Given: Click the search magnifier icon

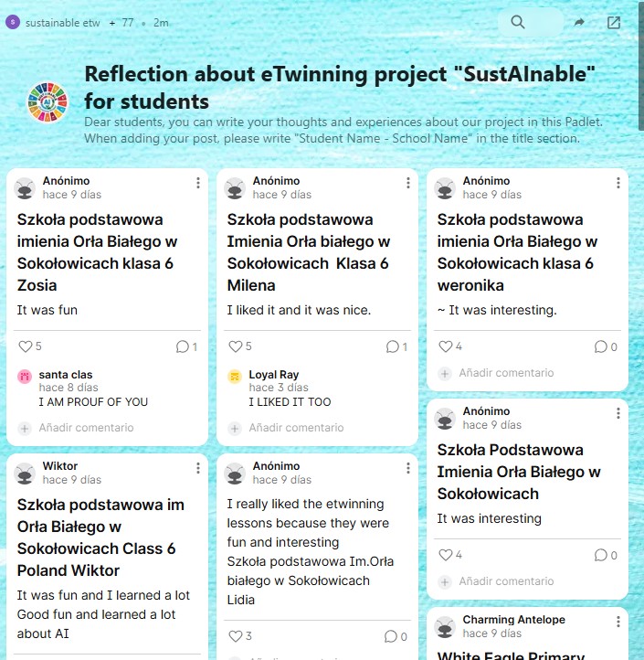Looking at the screenshot, I should (x=518, y=23).
